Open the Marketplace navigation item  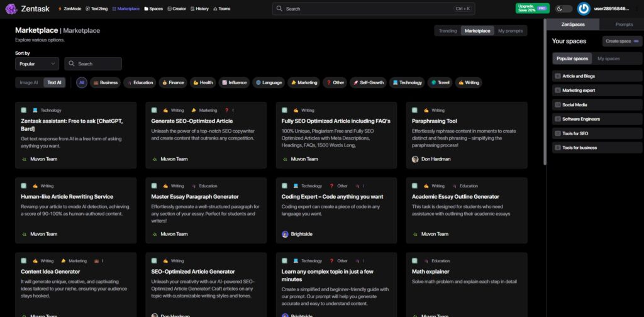point(126,9)
